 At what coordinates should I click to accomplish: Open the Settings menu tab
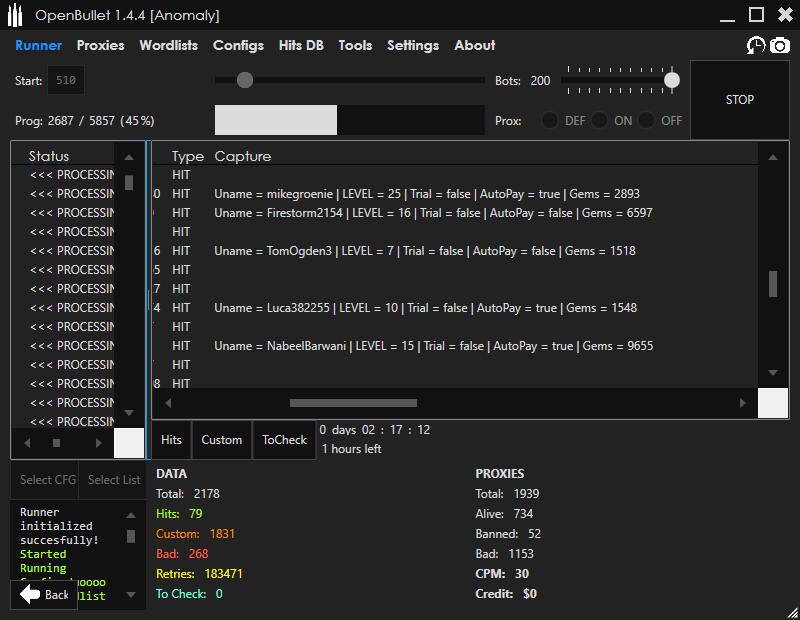click(413, 45)
